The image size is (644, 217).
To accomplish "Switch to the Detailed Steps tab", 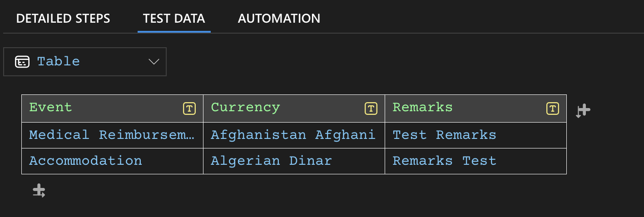I will click(63, 19).
